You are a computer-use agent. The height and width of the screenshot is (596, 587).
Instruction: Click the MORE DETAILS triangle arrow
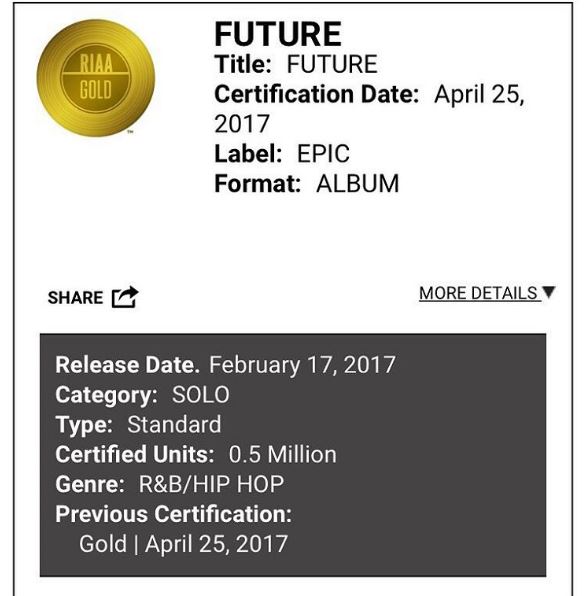tap(549, 292)
